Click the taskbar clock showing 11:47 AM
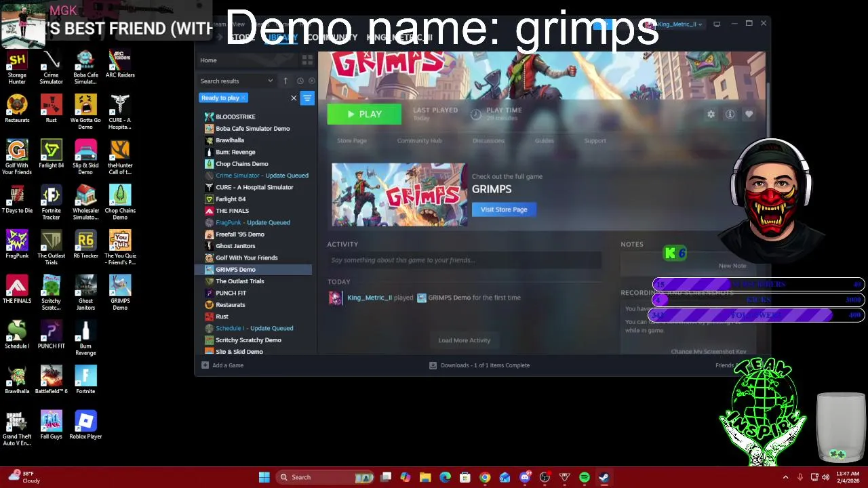This screenshot has height=488, width=868. [x=848, y=477]
